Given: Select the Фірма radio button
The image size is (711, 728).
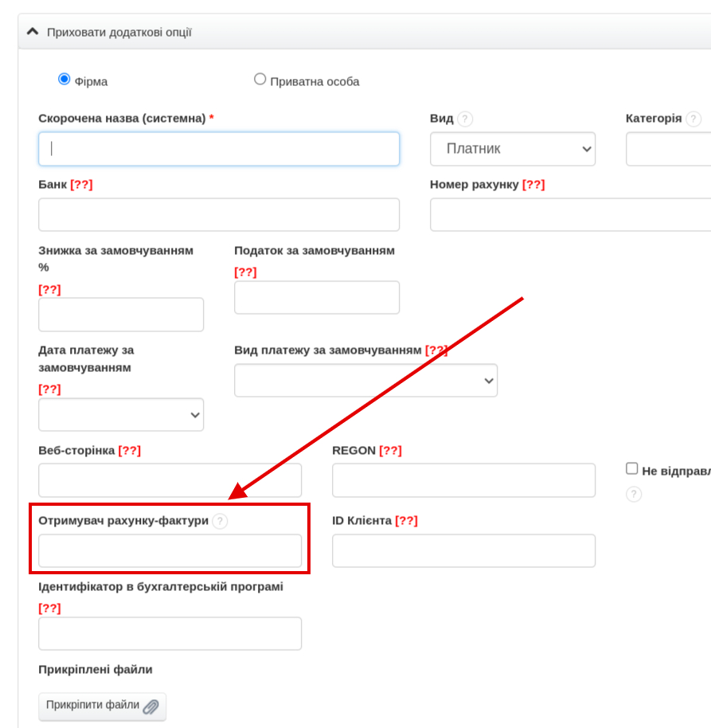Looking at the screenshot, I should 64,80.
